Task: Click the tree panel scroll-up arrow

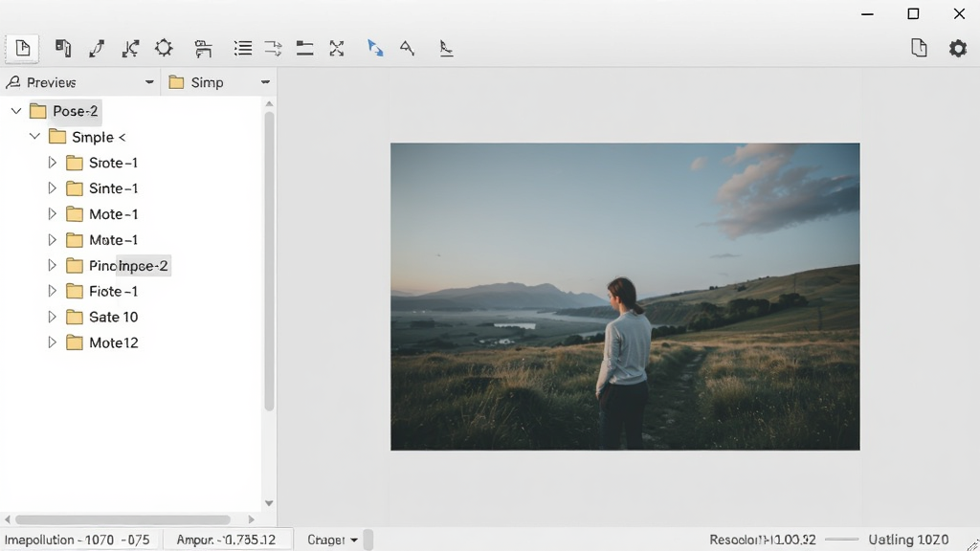Action: click(x=269, y=103)
